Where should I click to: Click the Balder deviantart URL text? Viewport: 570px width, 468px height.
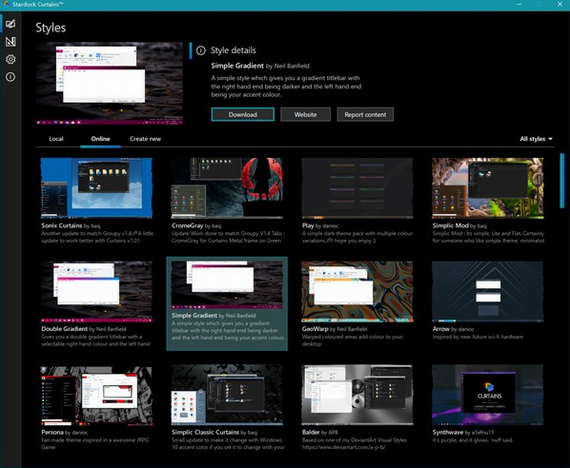(x=344, y=447)
